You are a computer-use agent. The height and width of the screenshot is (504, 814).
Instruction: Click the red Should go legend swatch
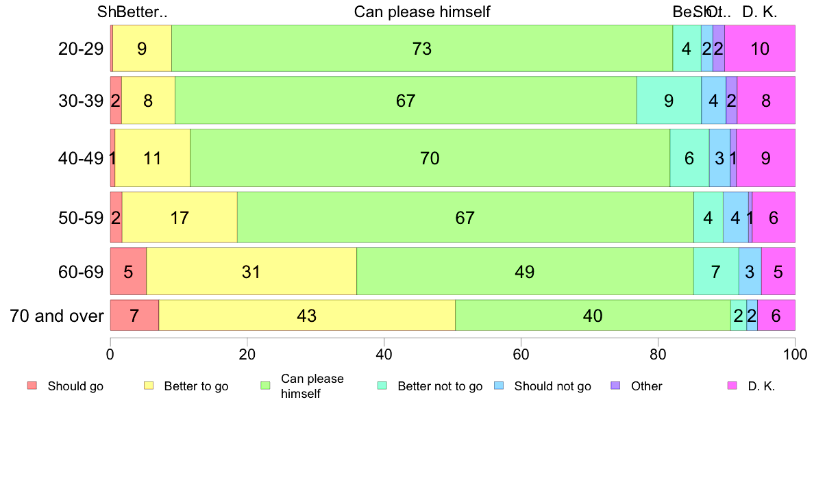tap(32, 385)
